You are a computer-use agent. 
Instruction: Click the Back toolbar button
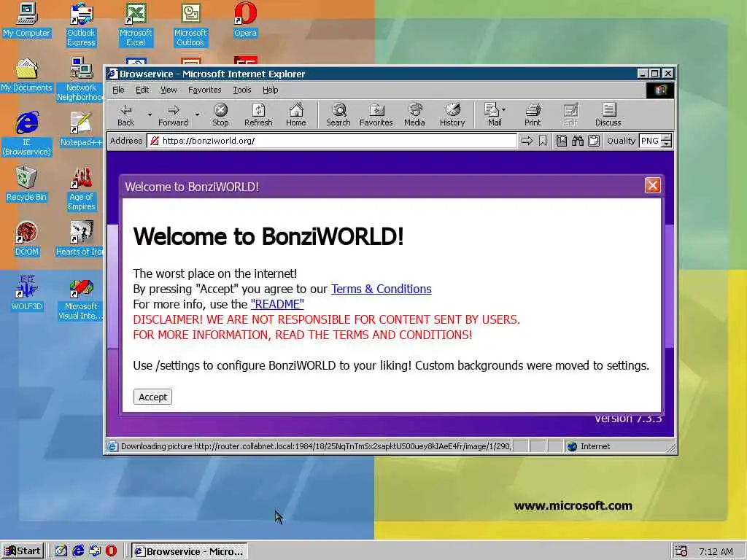click(125, 114)
